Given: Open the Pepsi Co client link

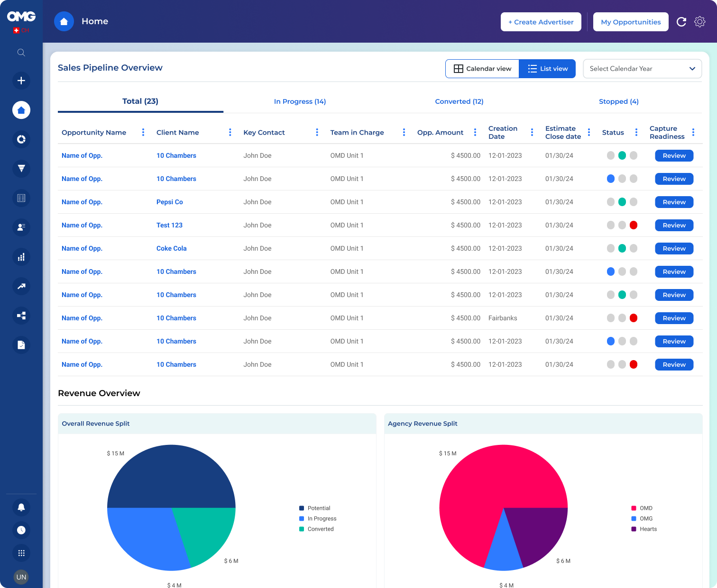Looking at the screenshot, I should click(169, 202).
